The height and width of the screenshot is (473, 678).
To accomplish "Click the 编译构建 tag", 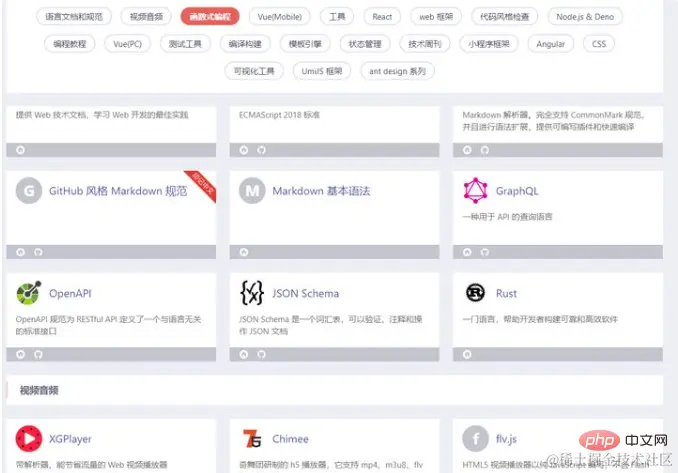I will [x=245, y=44].
